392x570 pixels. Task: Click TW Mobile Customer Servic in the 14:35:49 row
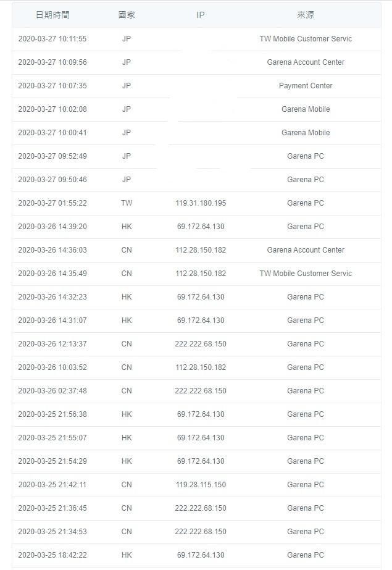point(306,274)
